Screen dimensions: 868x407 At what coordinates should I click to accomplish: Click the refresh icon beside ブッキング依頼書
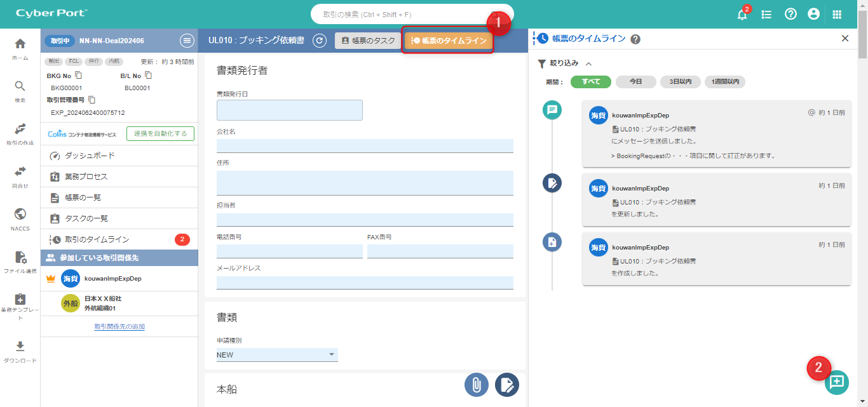click(320, 41)
